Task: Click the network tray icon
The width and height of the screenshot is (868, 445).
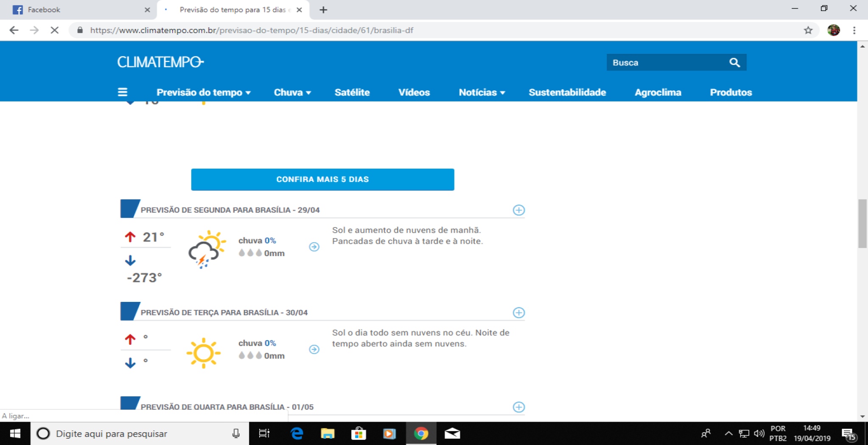Action: click(x=744, y=434)
